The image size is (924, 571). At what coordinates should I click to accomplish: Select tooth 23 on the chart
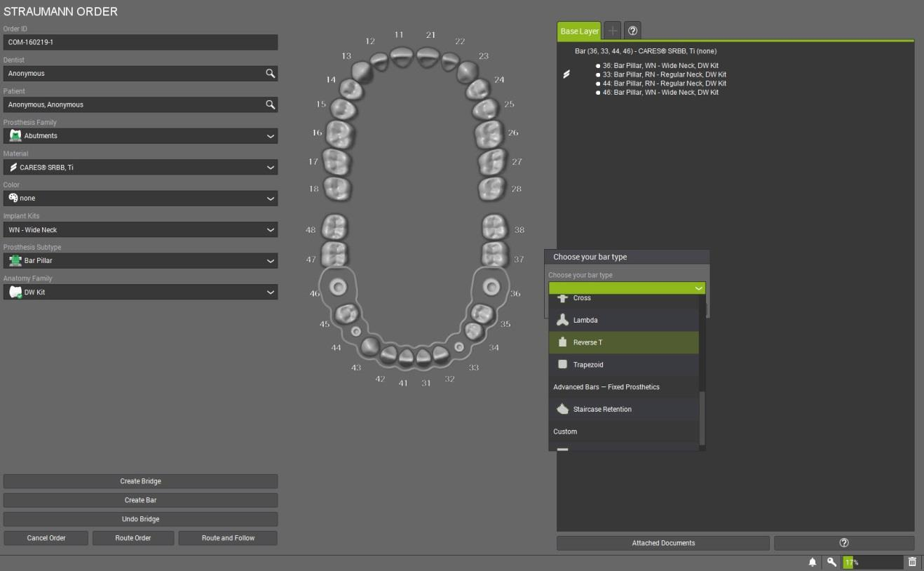tap(468, 72)
